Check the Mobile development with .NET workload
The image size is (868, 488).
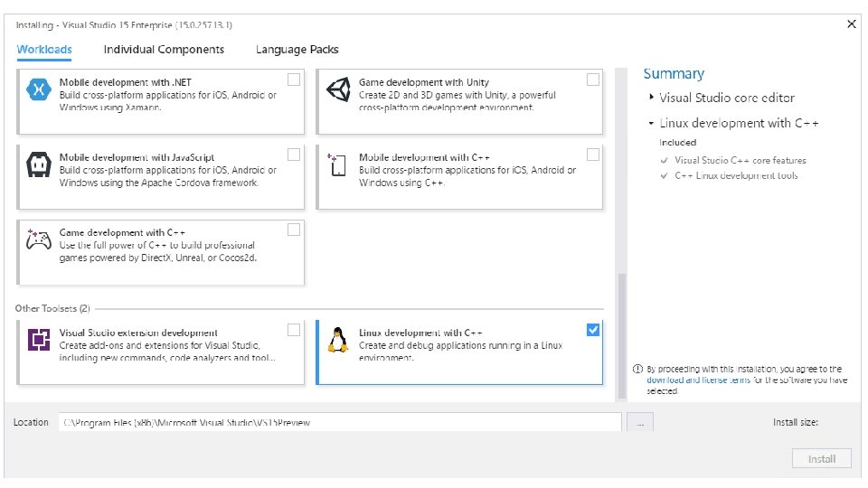294,80
